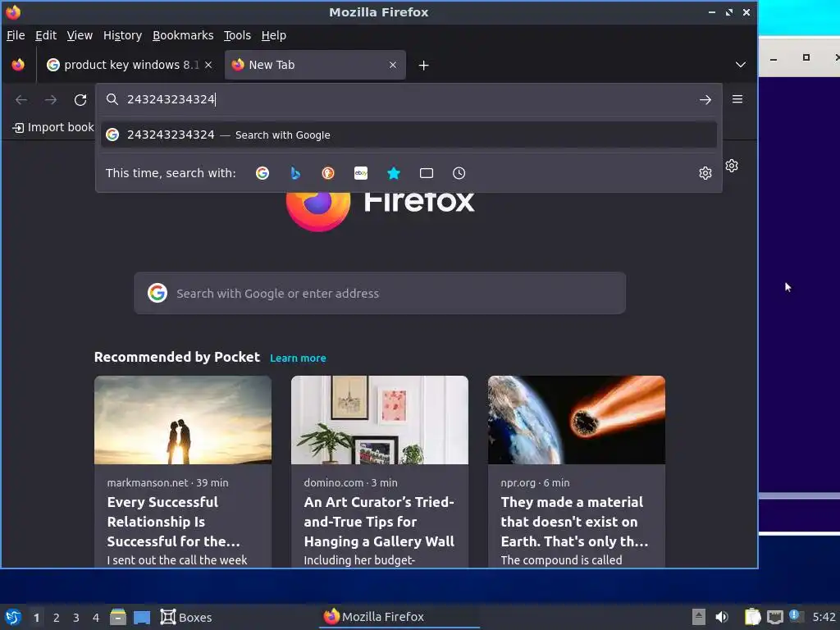Click the removable media eject tray icon
Viewport: 840px width, 630px height.
[x=699, y=617]
